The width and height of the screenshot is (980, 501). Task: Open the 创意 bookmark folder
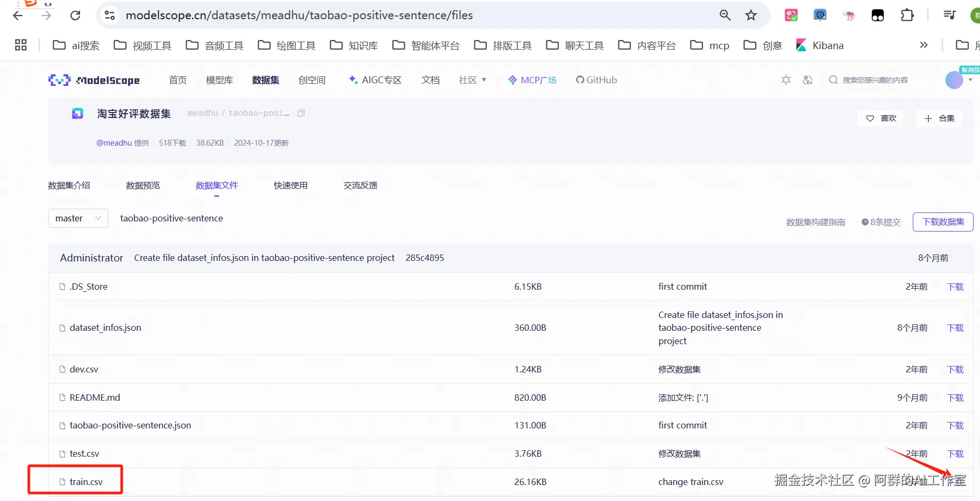763,45
